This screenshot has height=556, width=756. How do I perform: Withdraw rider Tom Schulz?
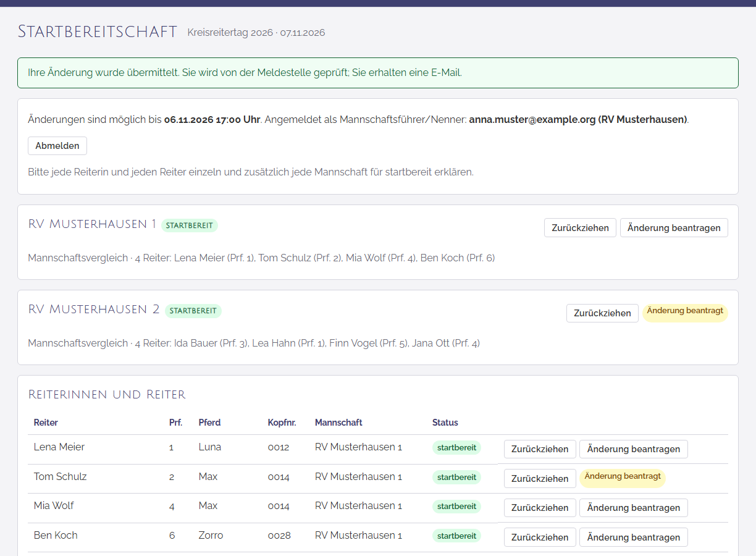tap(540, 479)
